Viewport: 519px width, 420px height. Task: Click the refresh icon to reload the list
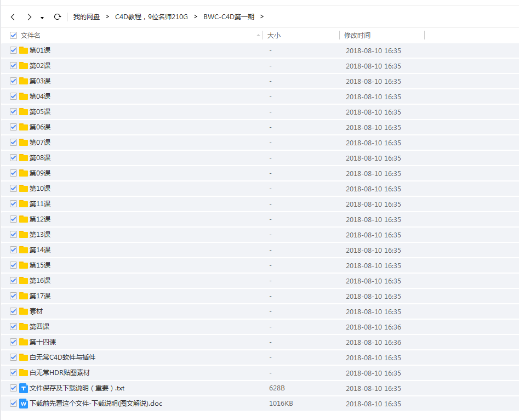click(x=57, y=17)
